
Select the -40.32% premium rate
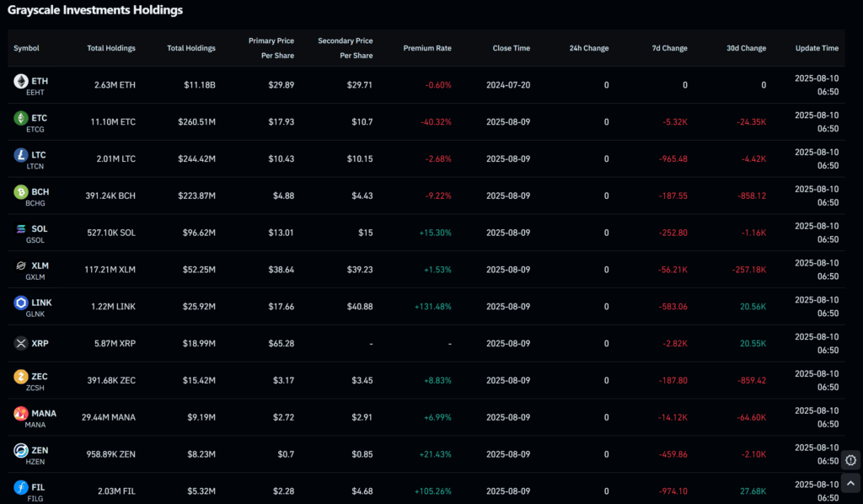[x=436, y=121]
